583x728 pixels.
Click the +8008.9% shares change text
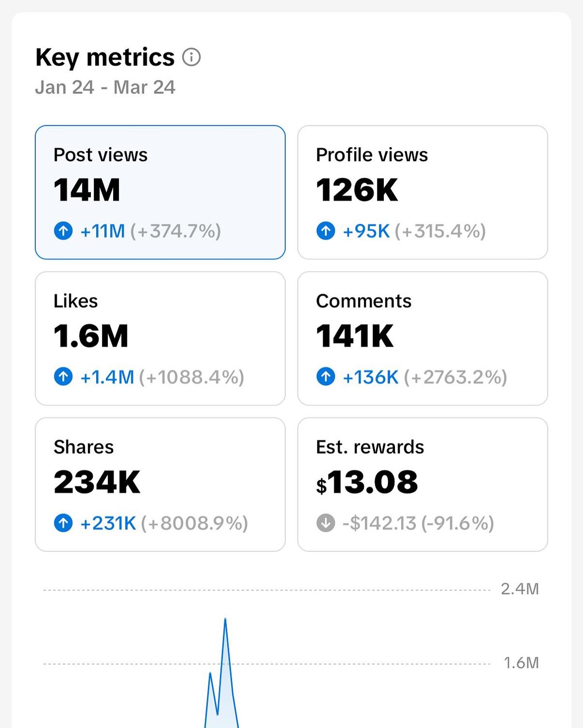tap(194, 523)
